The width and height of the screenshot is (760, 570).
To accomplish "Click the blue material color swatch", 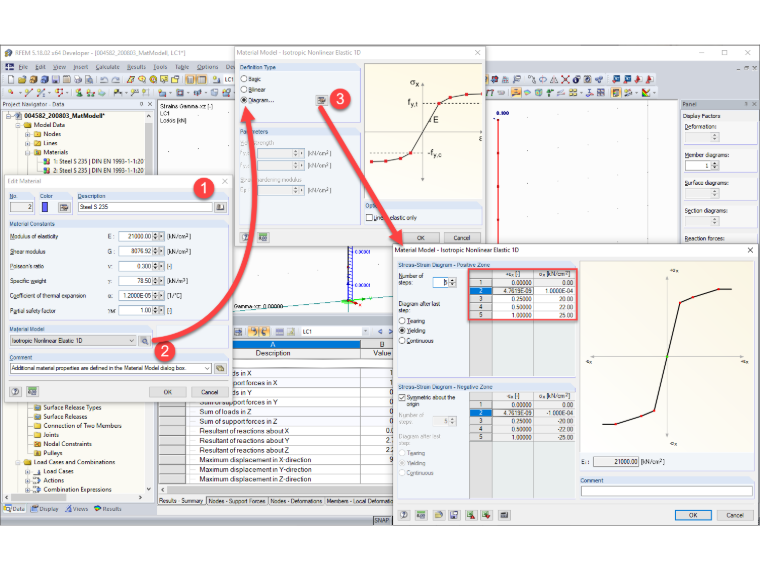I will pyautogui.click(x=45, y=207).
